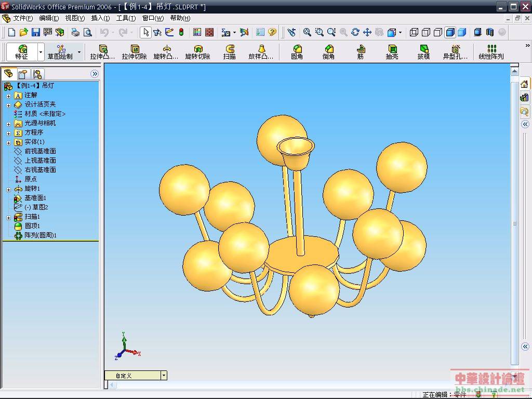Click the 扫描 sweep feature icon
Image resolution: width=532 pixels, height=399 pixels.
(x=230, y=52)
